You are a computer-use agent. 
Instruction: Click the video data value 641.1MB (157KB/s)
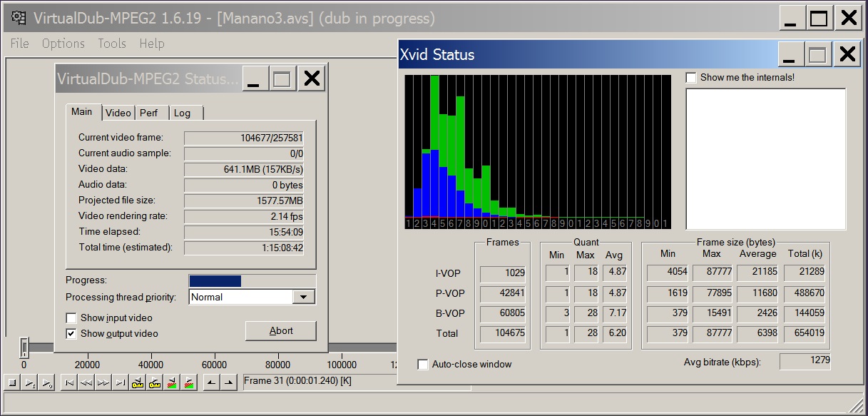pyautogui.click(x=244, y=169)
